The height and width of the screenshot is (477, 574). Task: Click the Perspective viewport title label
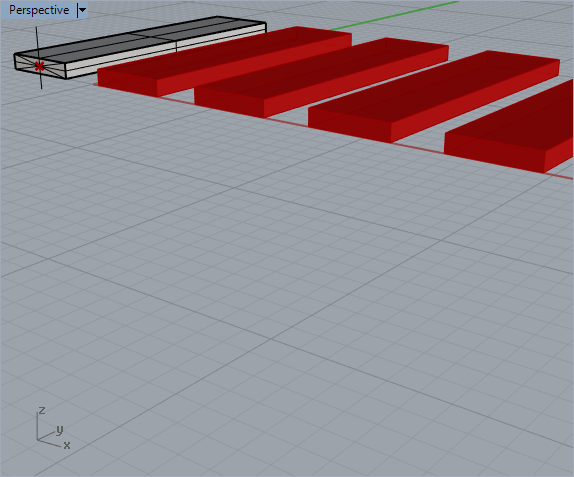39,10
